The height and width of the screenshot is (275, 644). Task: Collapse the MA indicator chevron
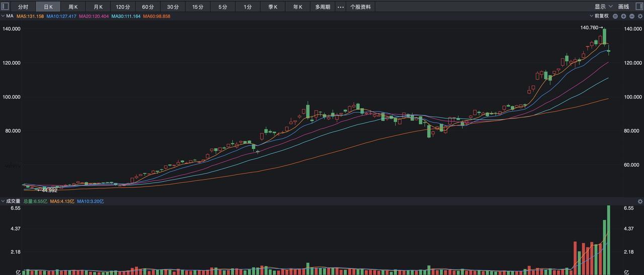[x=3, y=16]
